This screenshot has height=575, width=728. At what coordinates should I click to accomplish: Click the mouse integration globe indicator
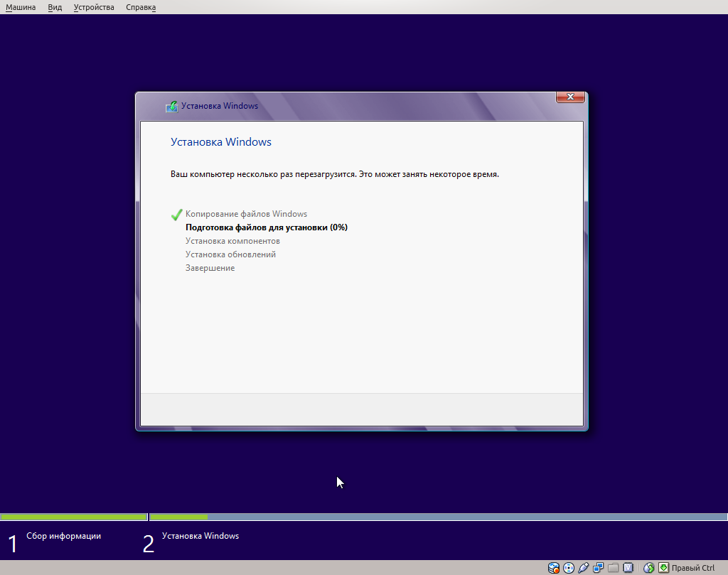click(648, 568)
